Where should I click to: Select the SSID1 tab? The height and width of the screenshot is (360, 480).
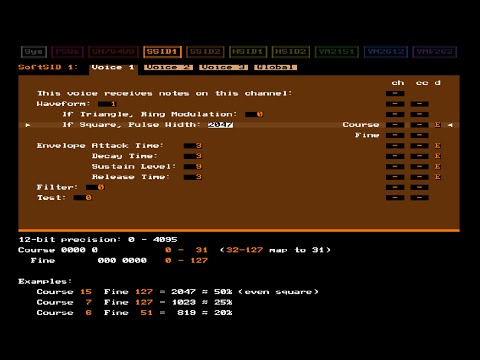tap(162, 52)
